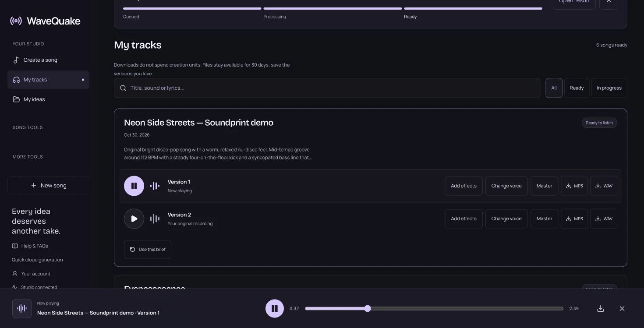Master Version 1
This screenshot has width=644, height=328.
click(545, 186)
